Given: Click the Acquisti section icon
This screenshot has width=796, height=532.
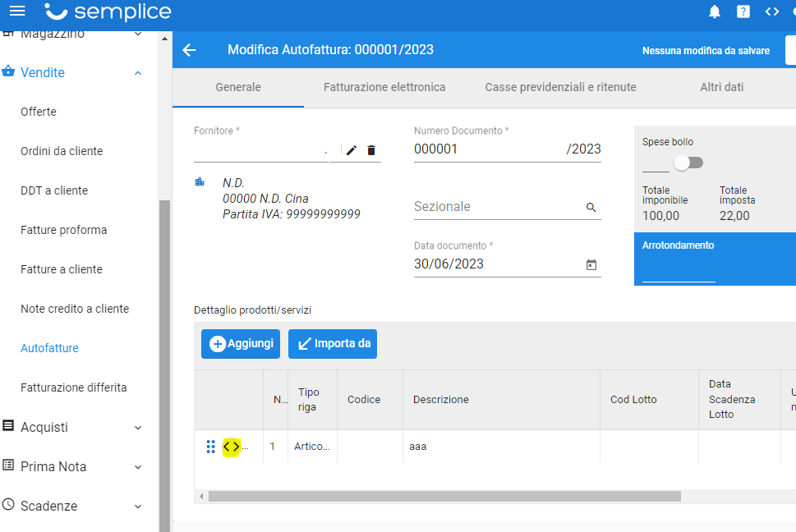Looking at the screenshot, I should pos(8,425).
